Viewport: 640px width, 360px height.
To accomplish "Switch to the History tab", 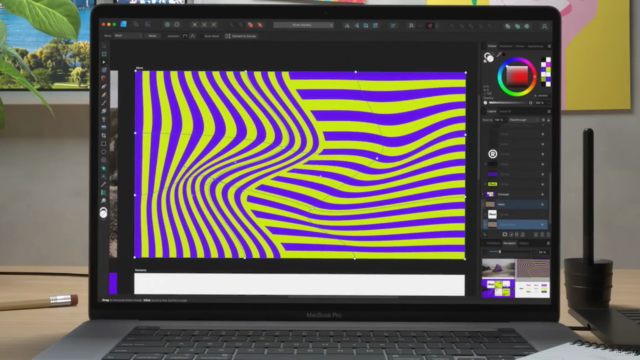I will (x=524, y=243).
